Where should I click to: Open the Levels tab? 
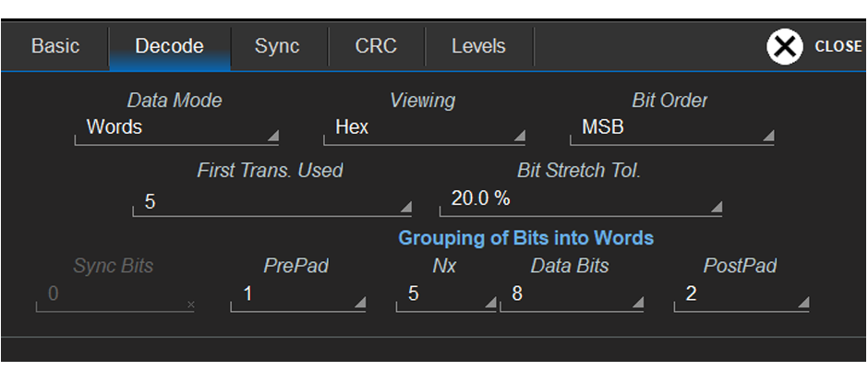[x=478, y=46]
